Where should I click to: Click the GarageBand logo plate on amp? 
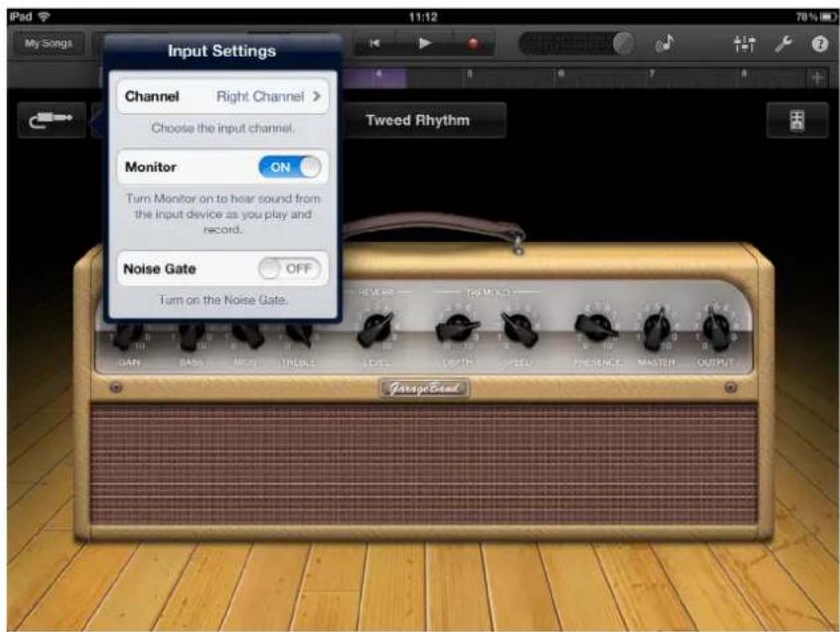click(424, 388)
